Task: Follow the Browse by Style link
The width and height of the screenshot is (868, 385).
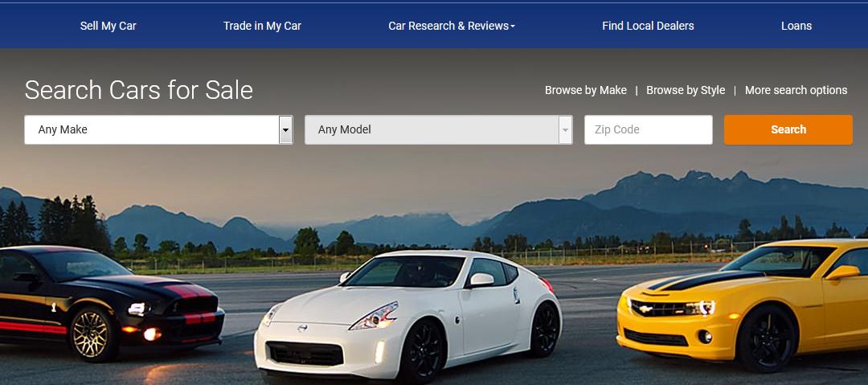Action: pyautogui.click(x=686, y=90)
